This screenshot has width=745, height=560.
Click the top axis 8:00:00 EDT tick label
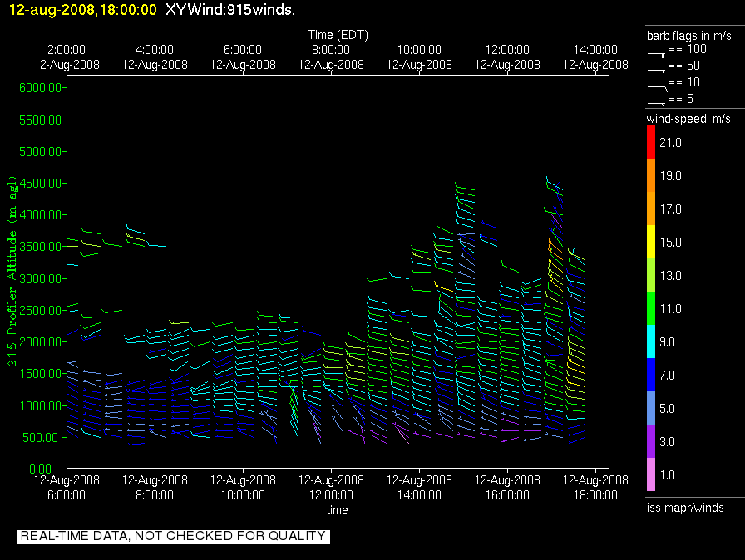(x=331, y=57)
